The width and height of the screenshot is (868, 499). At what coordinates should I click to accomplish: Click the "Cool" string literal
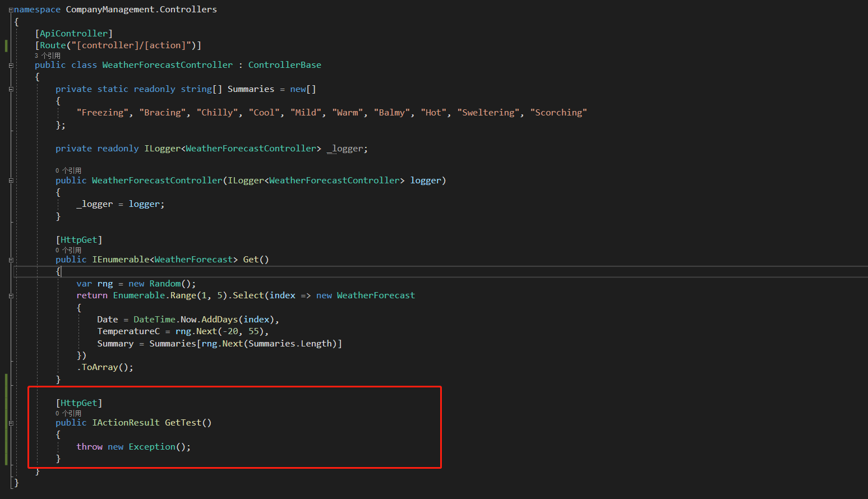[264, 113]
